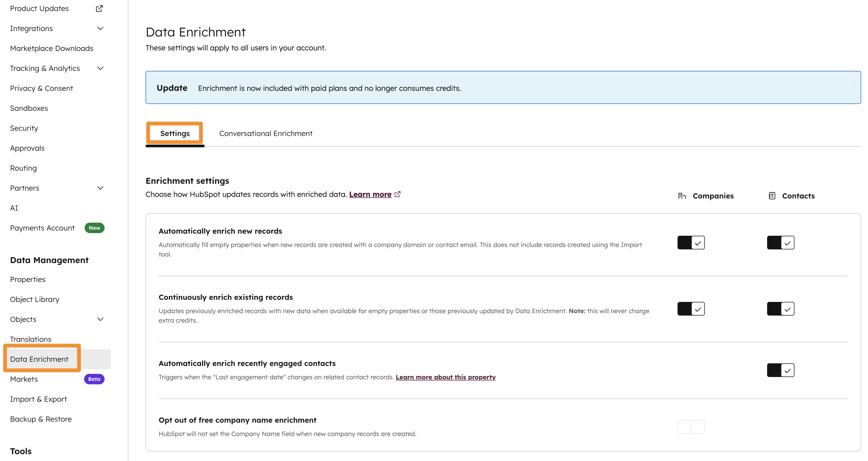Toggle continuous enrichment for Companies
Viewport: 868px width, 461px height.
pyautogui.click(x=691, y=309)
